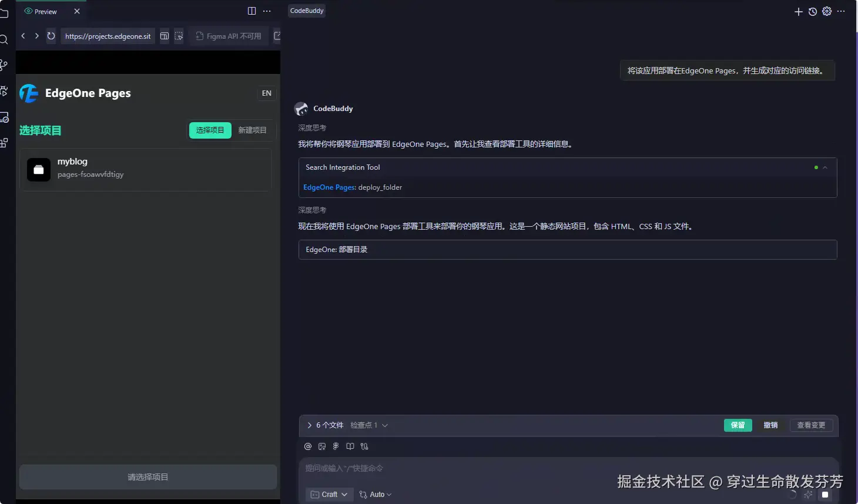Click the CodeBuddy panel tab
The image size is (858, 504).
coord(307,11)
